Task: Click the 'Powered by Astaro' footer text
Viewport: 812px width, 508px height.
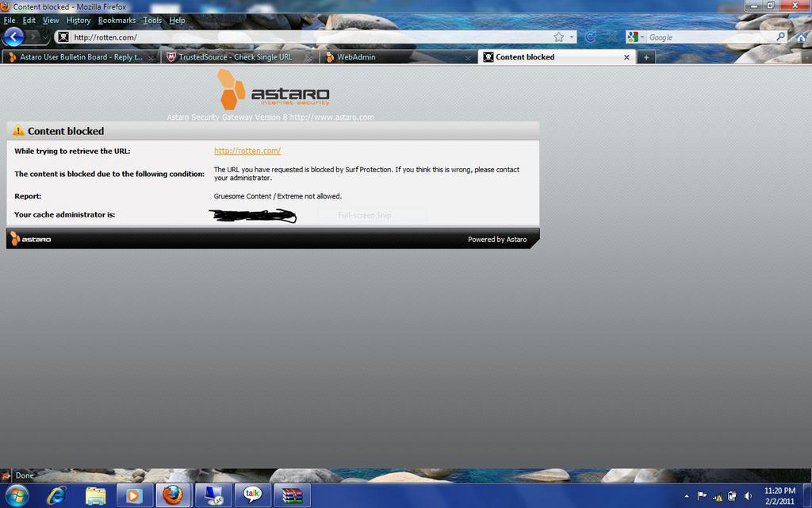Action: (x=497, y=240)
